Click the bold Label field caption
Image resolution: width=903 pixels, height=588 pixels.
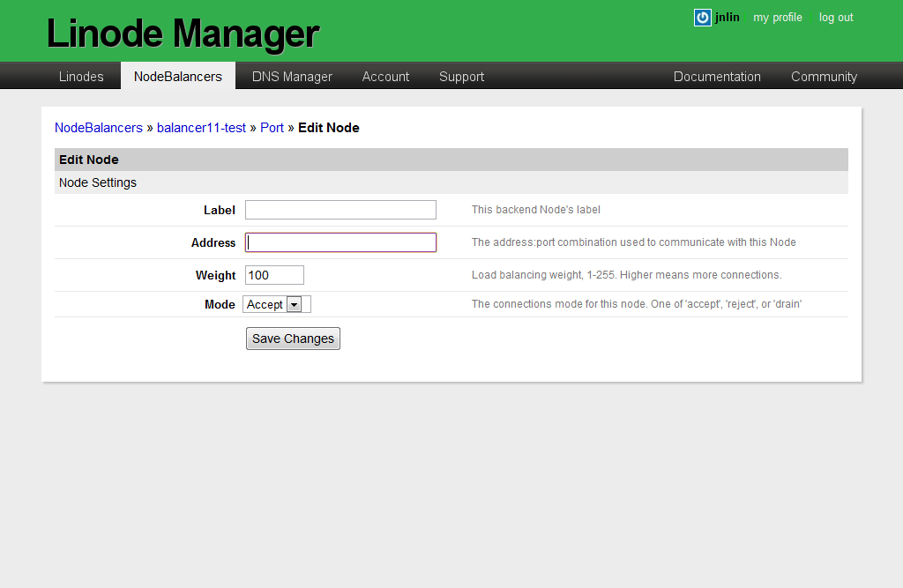(x=220, y=210)
